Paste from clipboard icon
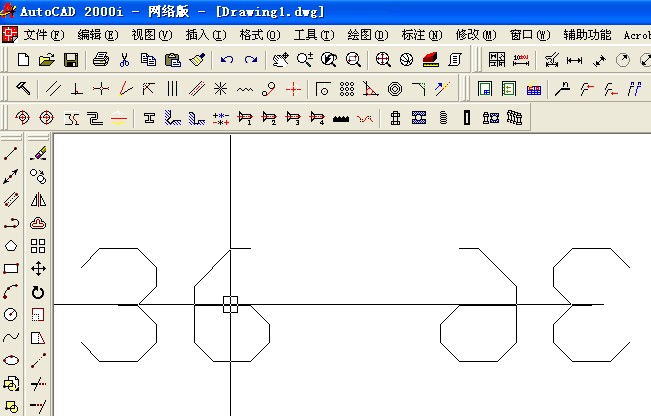The width and height of the screenshot is (651, 416). [173, 60]
